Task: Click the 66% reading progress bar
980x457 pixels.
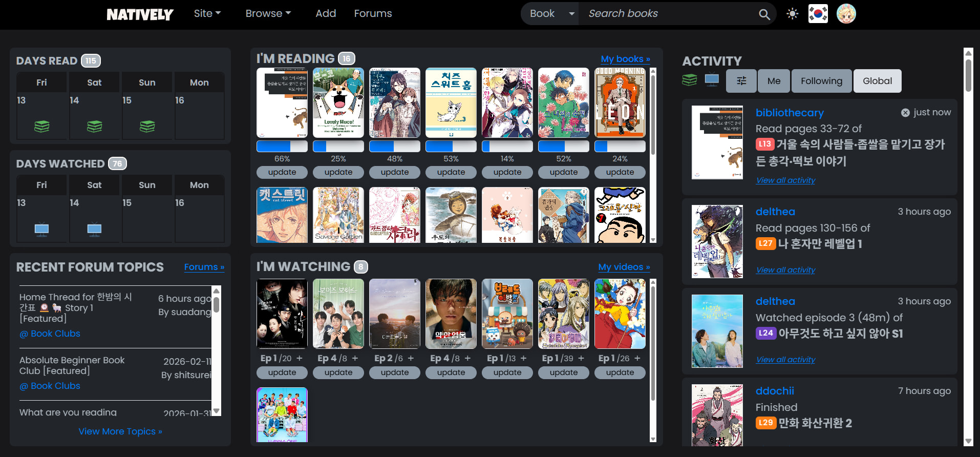Action: [x=282, y=147]
